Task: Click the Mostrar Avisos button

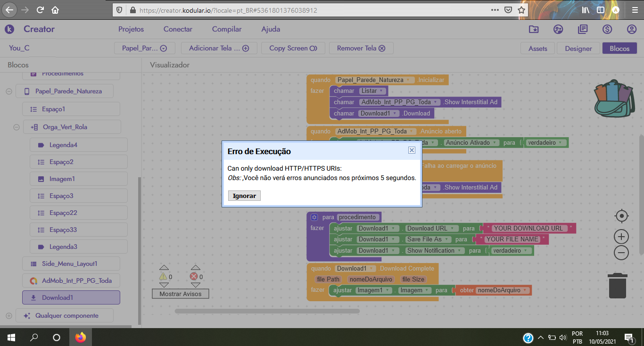Action: click(x=181, y=294)
